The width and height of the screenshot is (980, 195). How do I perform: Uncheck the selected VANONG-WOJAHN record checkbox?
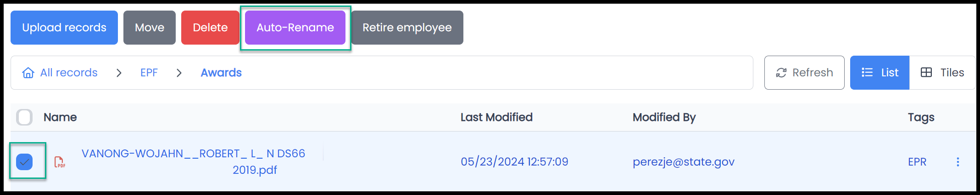(x=24, y=162)
